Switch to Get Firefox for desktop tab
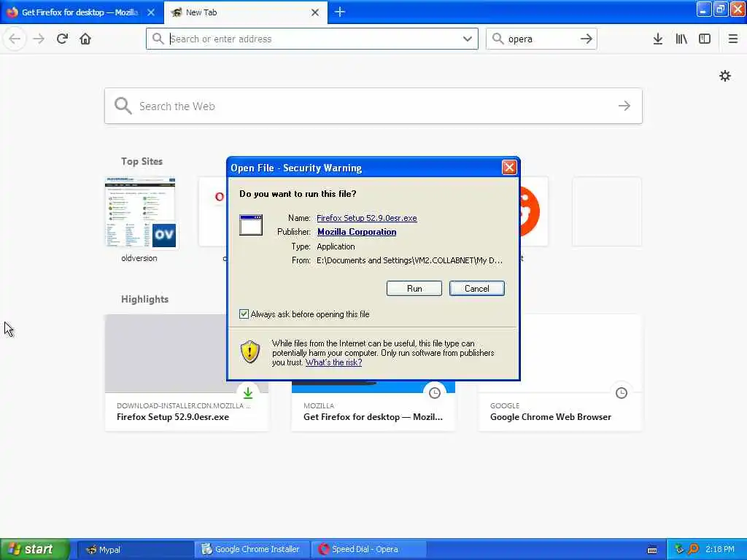747x560 pixels. pos(79,12)
